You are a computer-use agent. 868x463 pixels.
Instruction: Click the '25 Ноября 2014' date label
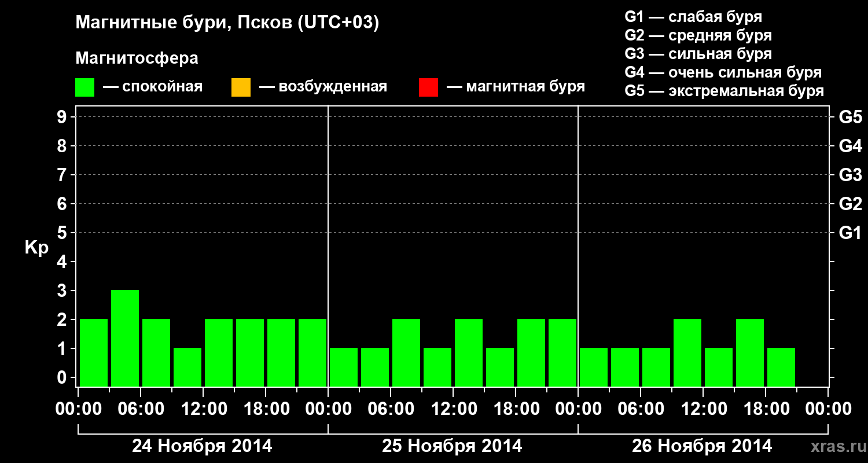pyautogui.click(x=452, y=446)
